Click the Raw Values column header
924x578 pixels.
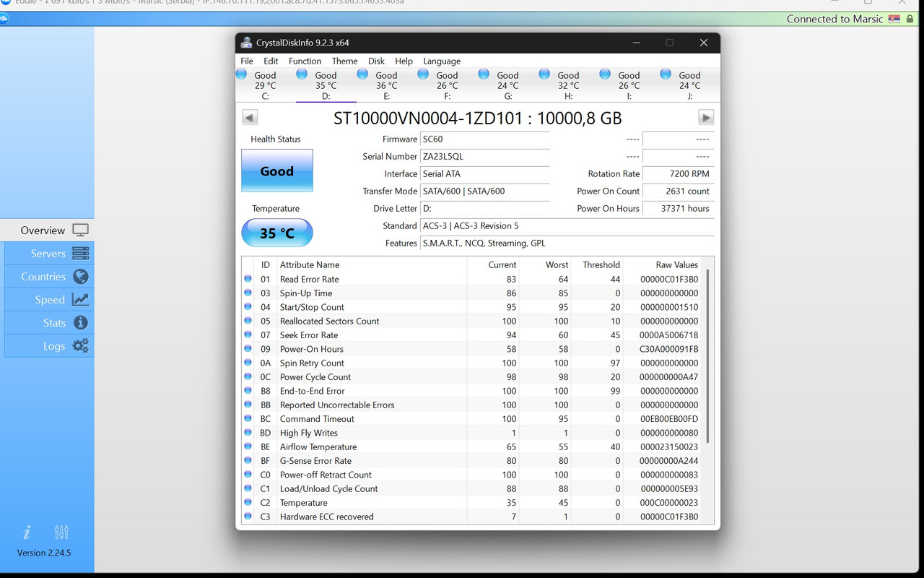pyautogui.click(x=663, y=265)
